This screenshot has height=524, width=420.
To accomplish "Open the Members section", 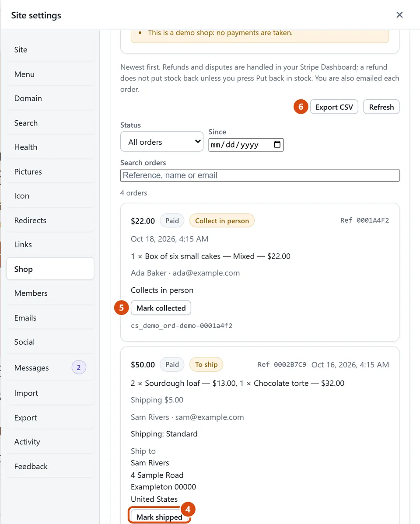I will (x=50, y=293).
